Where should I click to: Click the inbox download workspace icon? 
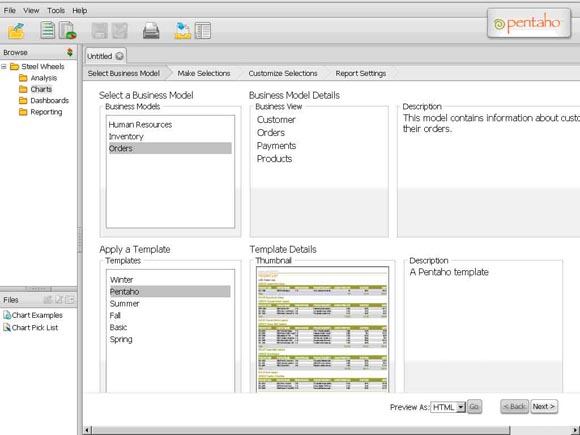[183, 31]
